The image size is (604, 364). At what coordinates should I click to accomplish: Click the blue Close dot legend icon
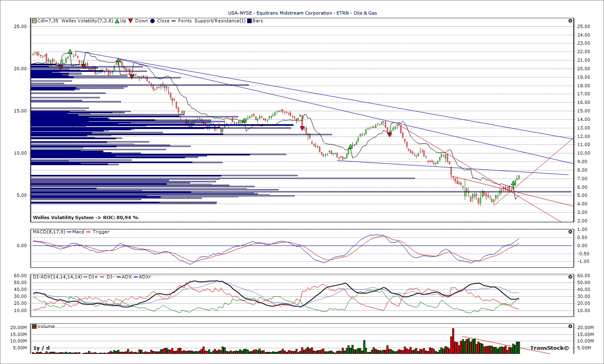[153, 21]
